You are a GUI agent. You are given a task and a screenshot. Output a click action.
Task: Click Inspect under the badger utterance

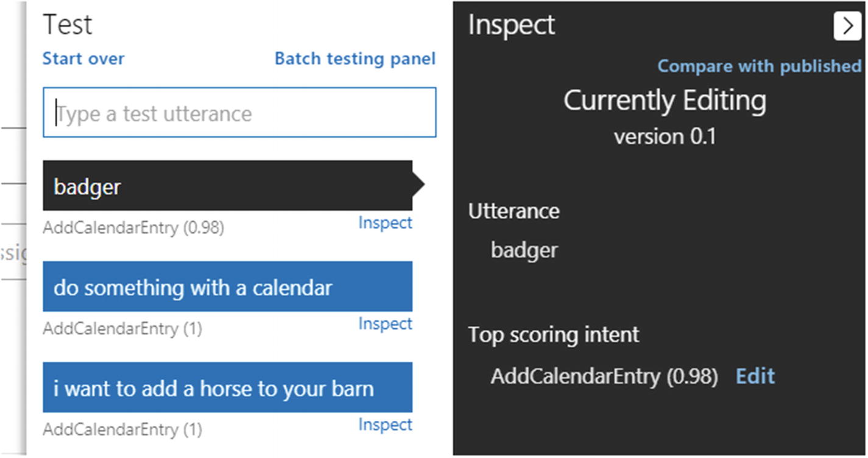click(385, 223)
